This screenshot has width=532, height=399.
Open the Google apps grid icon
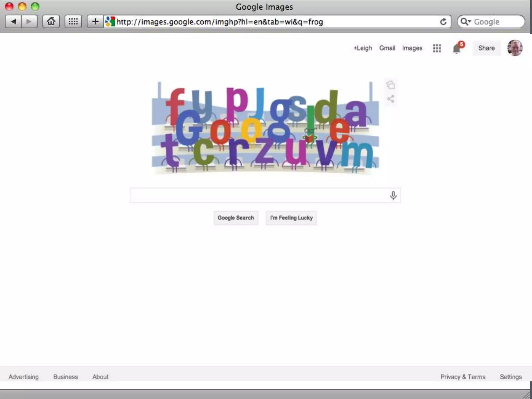tap(437, 48)
